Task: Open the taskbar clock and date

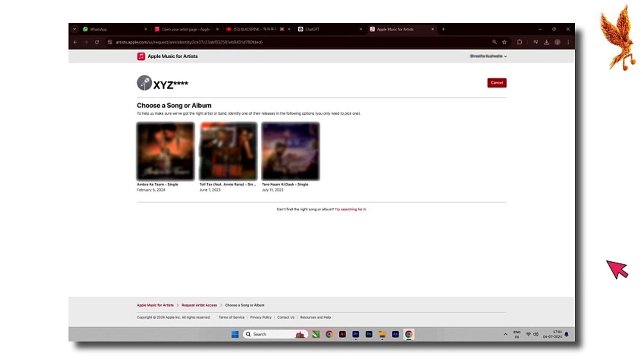Action: coord(553,334)
